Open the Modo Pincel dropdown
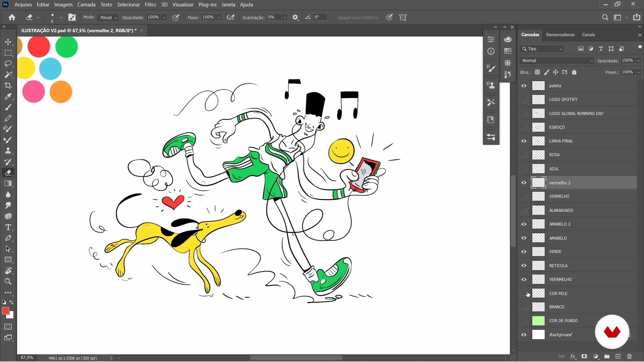Viewport: 644px width, 362px height. [108, 17]
